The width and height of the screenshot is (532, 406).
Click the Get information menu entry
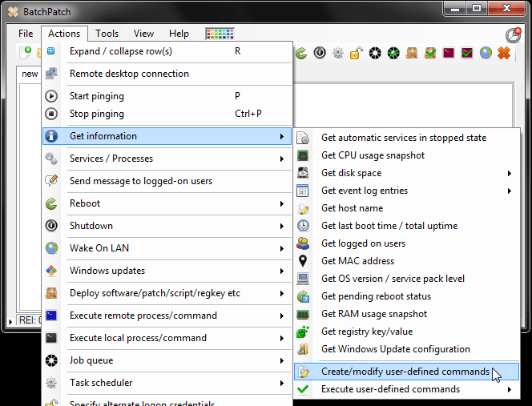(x=167, y=136)
